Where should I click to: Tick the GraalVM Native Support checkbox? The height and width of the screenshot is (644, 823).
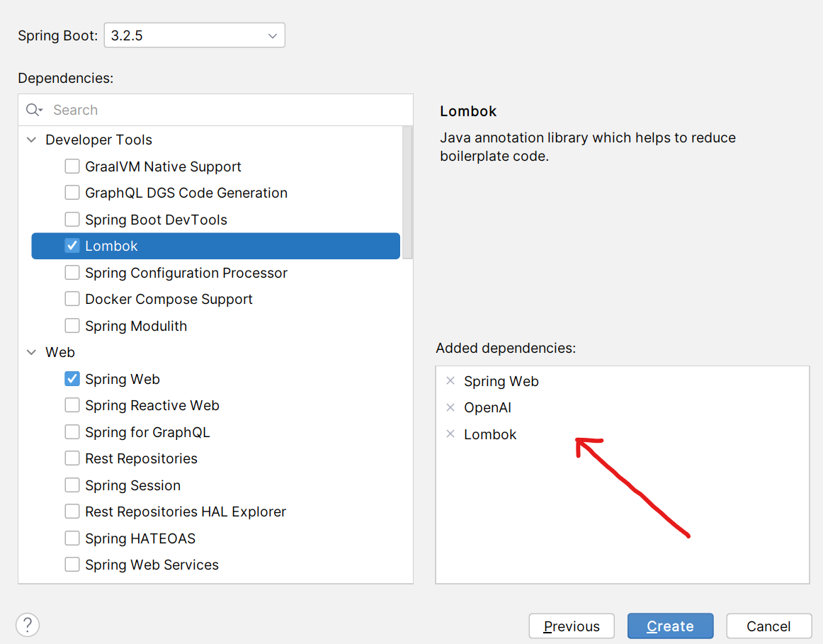pos(72,166)
